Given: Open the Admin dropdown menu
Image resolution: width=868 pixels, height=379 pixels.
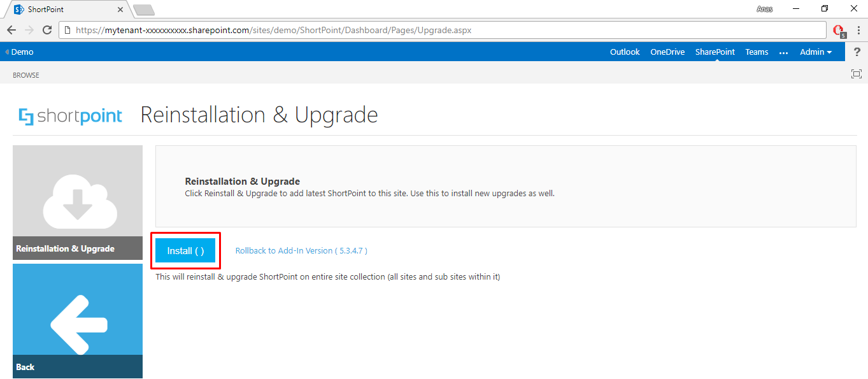Looking at the screenshot, I should [x=816, y=52].
